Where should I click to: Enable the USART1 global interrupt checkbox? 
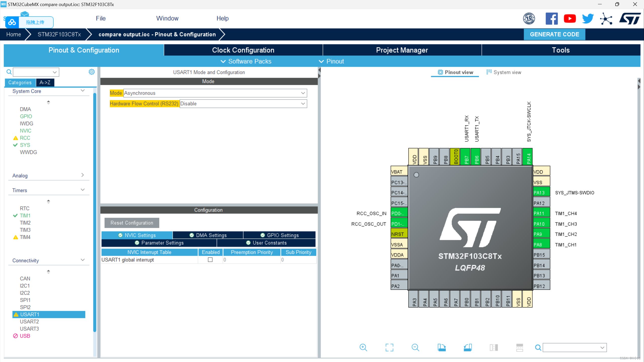(x=210, y=260)
